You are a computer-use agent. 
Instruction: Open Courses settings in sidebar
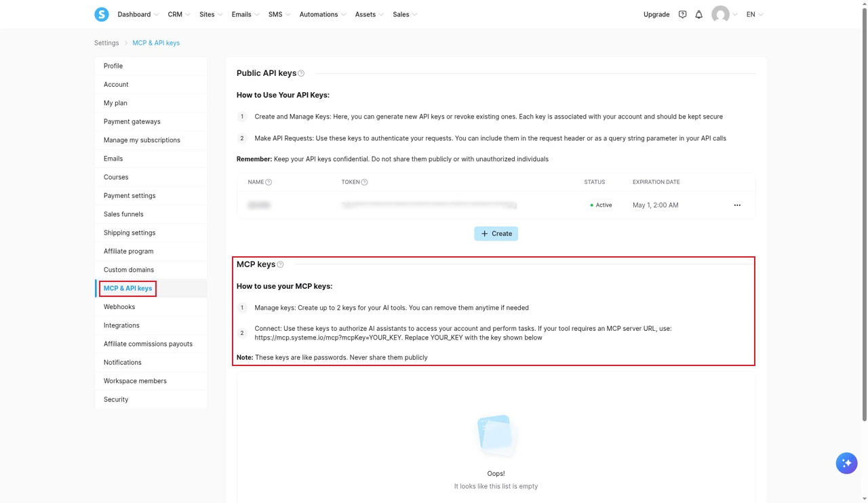(x=151, y=177)
